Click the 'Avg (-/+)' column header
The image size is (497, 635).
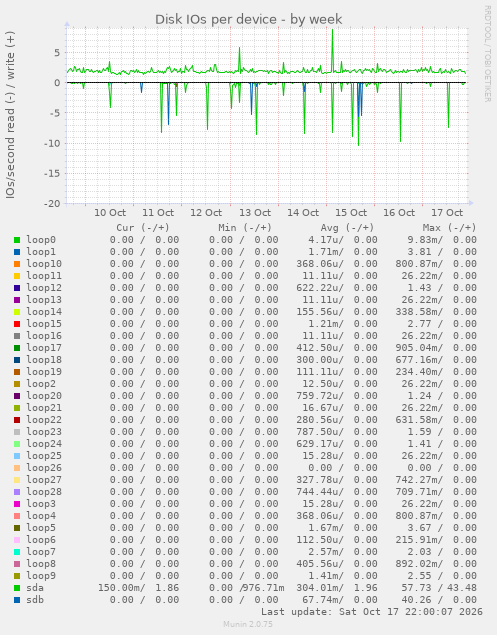click(347, 228)
